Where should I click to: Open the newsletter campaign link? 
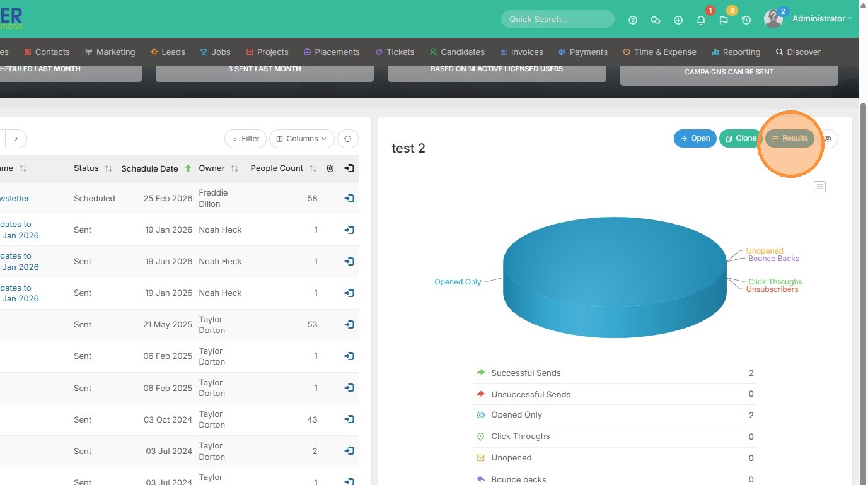coord(14,198)
